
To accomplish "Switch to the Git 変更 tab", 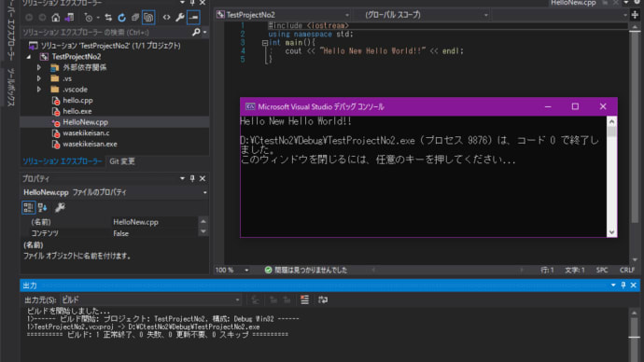I will point(122,161).
